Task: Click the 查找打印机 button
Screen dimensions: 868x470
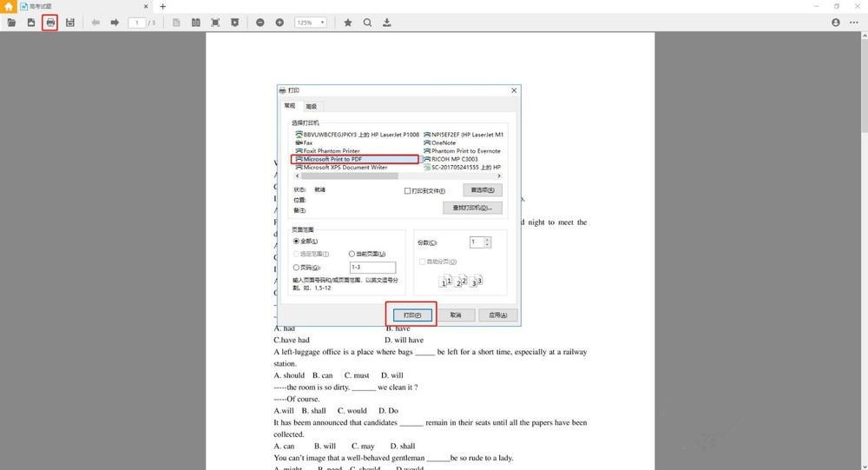Action: [x=472, y=209]
